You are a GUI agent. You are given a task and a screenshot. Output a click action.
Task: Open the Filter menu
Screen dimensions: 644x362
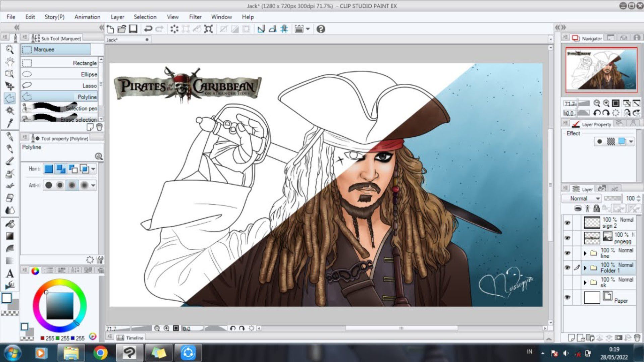(x=195, y=17)
